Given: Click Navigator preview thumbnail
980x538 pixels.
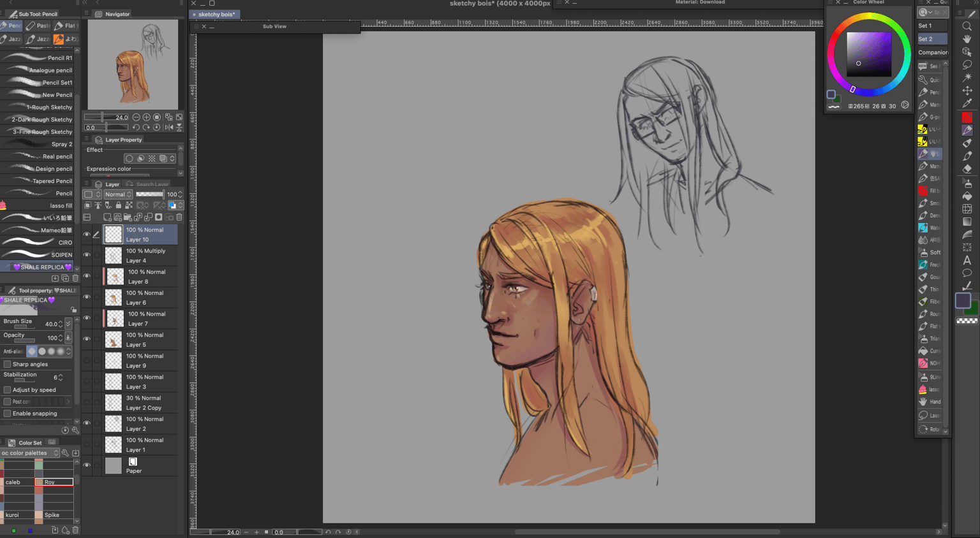Looking at the screenshot, I should pyautogui.click(x=133, y=64).
